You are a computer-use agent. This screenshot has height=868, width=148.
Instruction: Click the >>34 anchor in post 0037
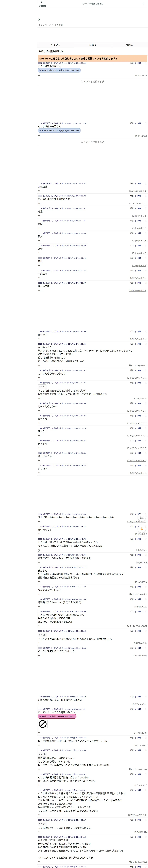[x=42, y=824]
